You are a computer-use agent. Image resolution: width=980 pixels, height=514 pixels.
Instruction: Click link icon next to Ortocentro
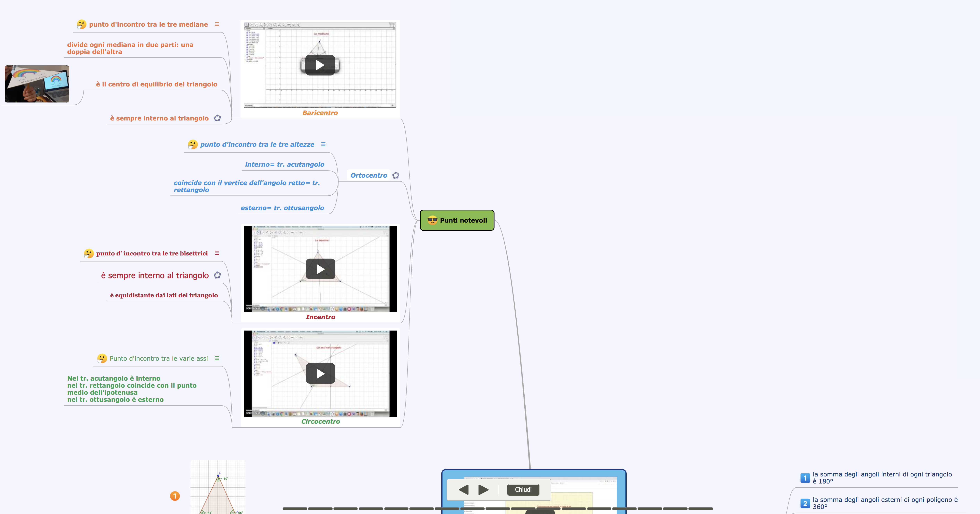point(396,175)
